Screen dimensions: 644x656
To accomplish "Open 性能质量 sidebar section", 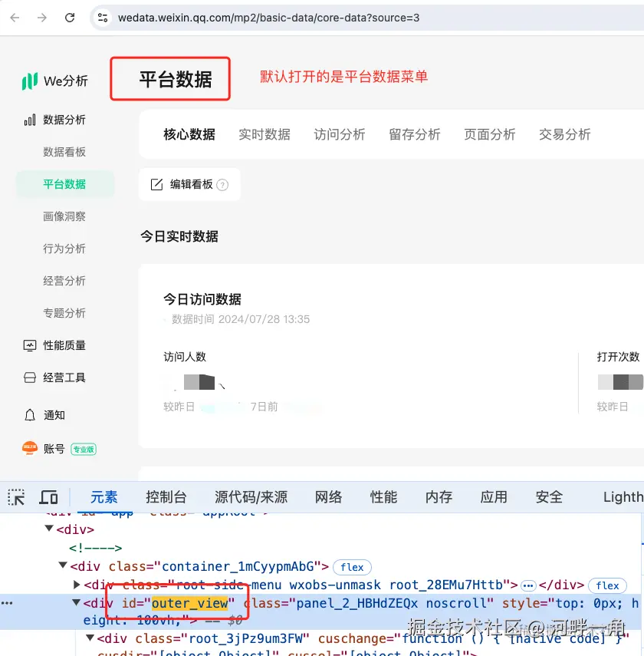I will 64,345.
